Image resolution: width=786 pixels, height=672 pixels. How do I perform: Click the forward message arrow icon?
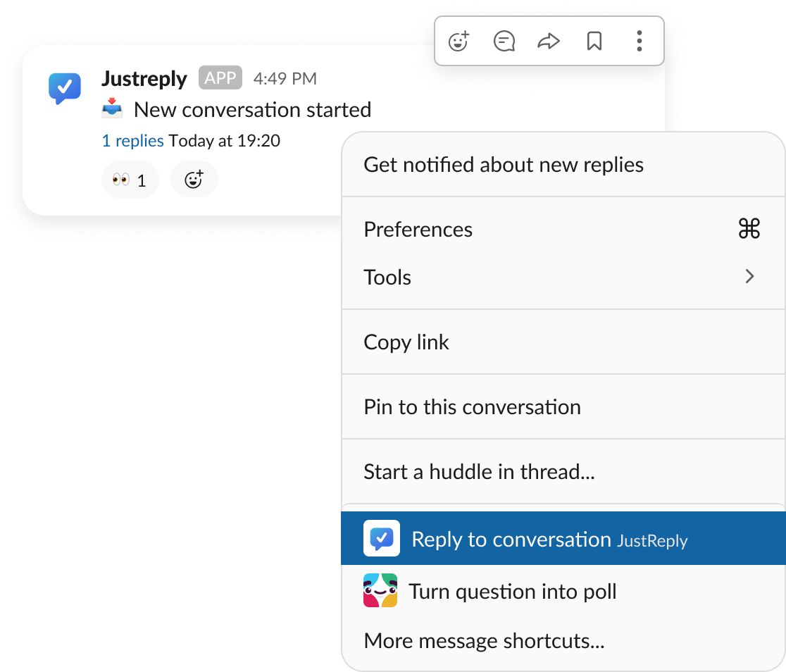click(x=549, y=42)
